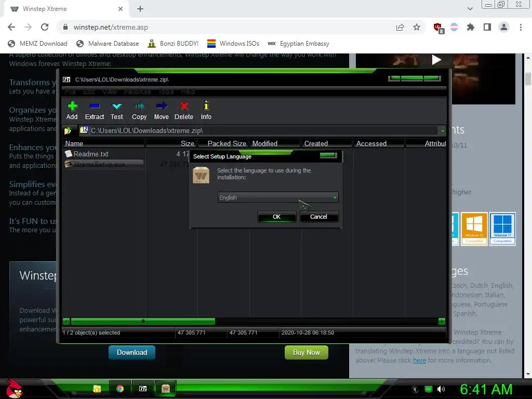Play the video thumbnail on the webpage
The image size is (532, 399).
point(436,60)
